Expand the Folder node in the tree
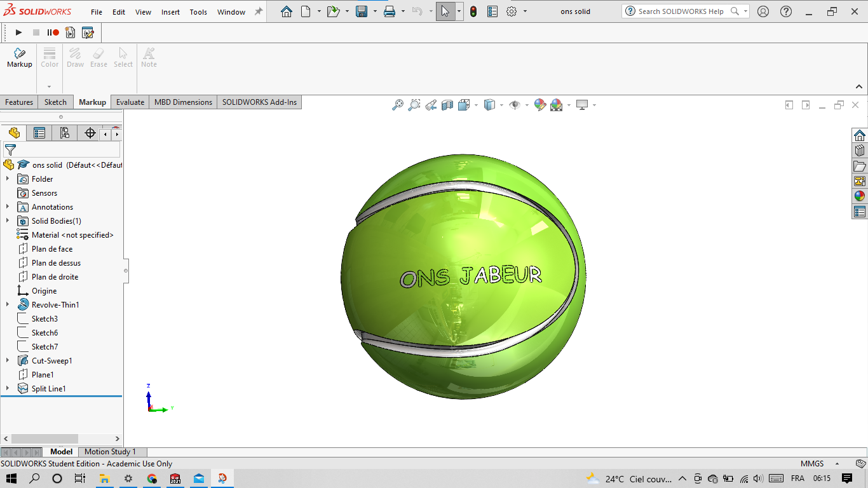Viewport: 868px width, 488px height. click(x=8, y=179)
